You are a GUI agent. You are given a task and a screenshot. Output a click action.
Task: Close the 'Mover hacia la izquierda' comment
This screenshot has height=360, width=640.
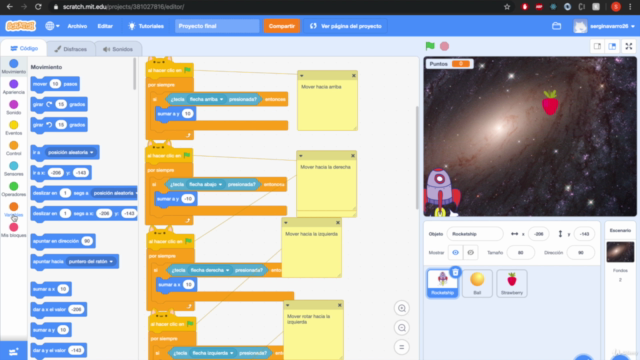click(x=338, y=222)
